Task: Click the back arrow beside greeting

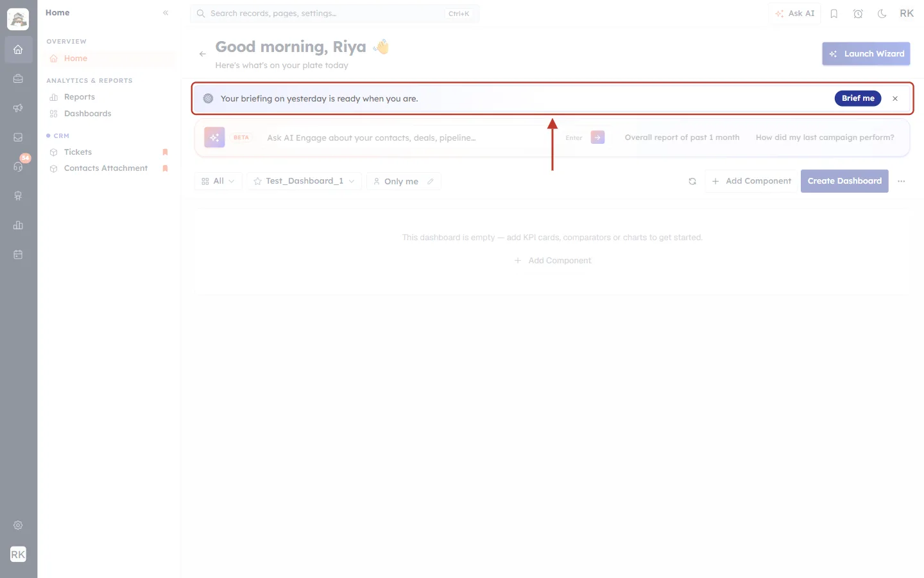Action: 203,54
